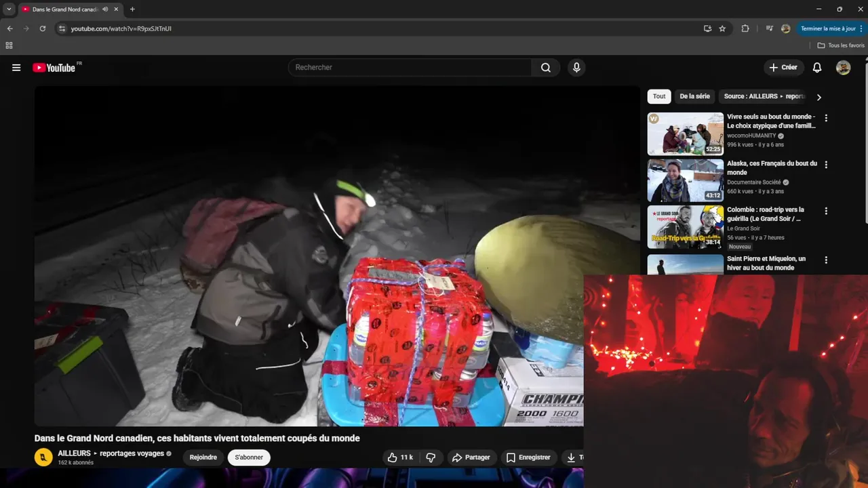Click the Rejoindre button
This screenshot has width=868, height=488.
(203, 457)
